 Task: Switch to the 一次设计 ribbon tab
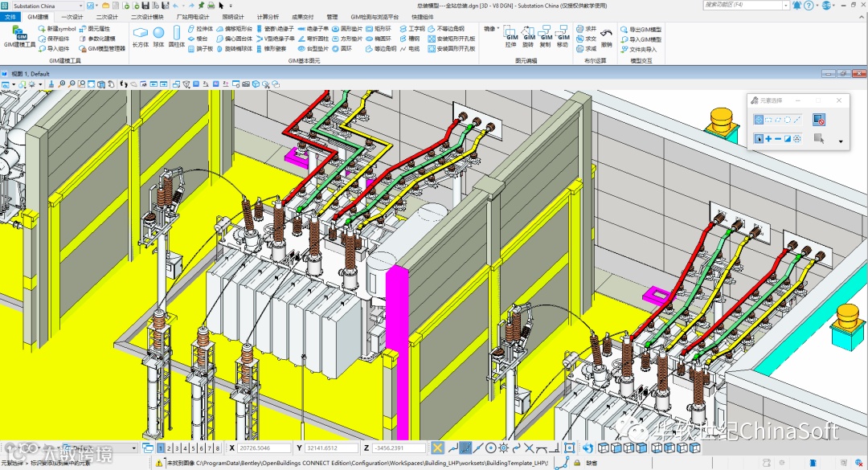(x=72, y=17)
